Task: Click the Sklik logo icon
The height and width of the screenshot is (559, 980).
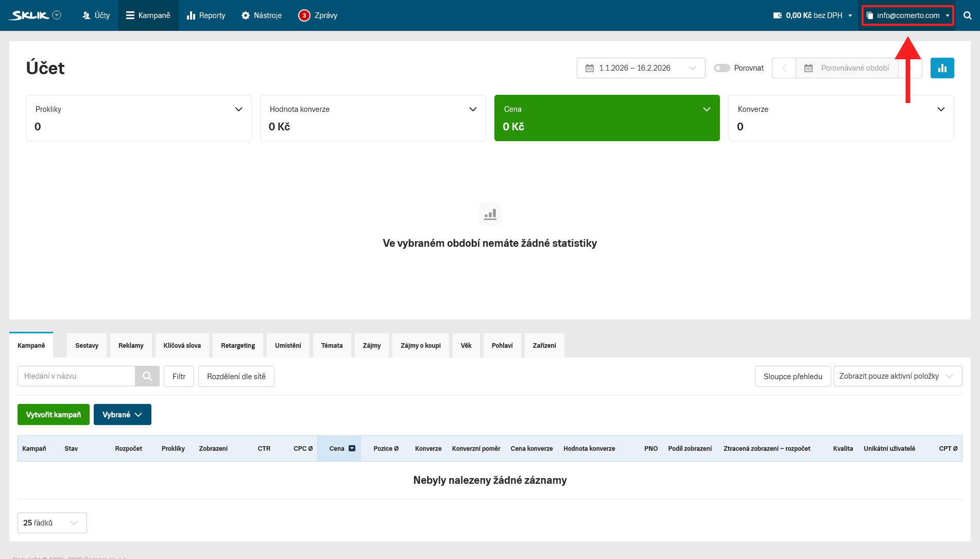Action: click(x=30, y=15)
